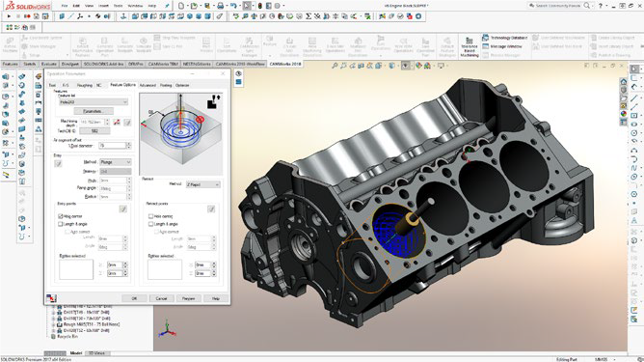Open the Feature list dropdown
Viewport: 644px width, 362px height.
pyautogui.click(x=94, y=102)
